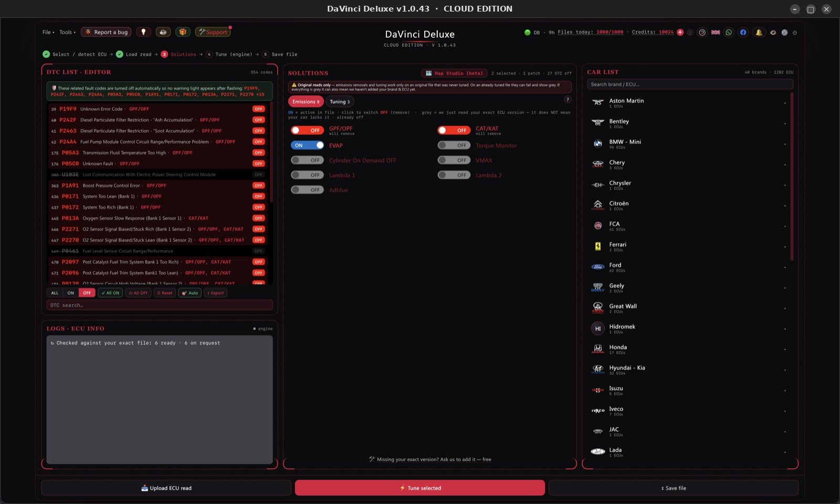Toggle OFF badge for P242F code
The width and height of the screenshot is (840, 504).
coord(258,120)
